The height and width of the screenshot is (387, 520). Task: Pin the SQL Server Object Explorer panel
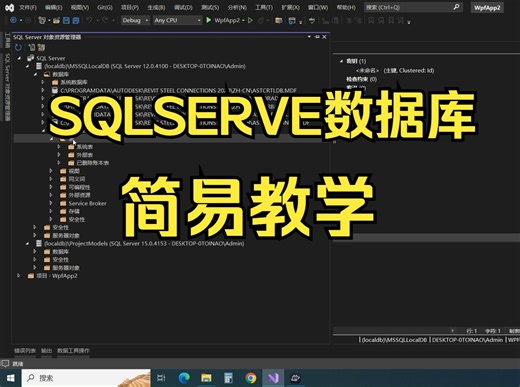click(317, 37)
